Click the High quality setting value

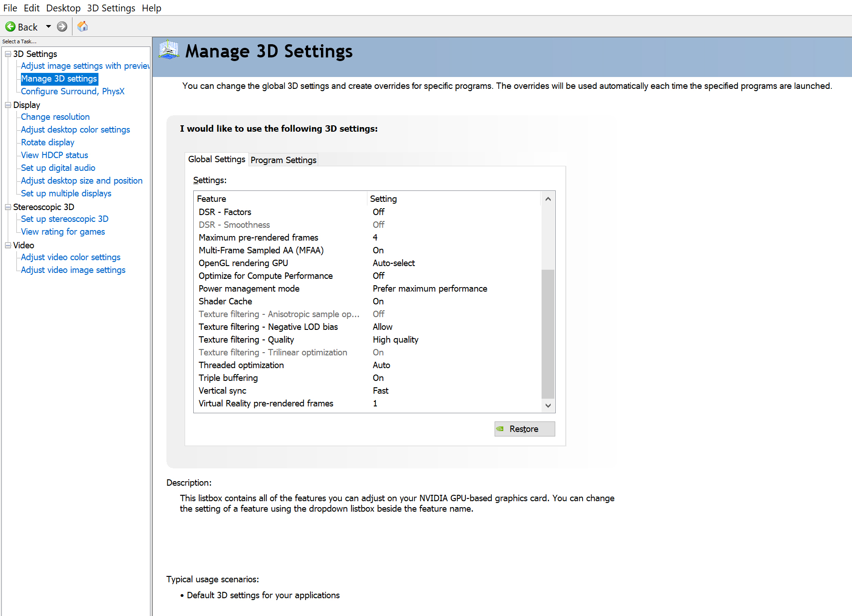(395, 339)
